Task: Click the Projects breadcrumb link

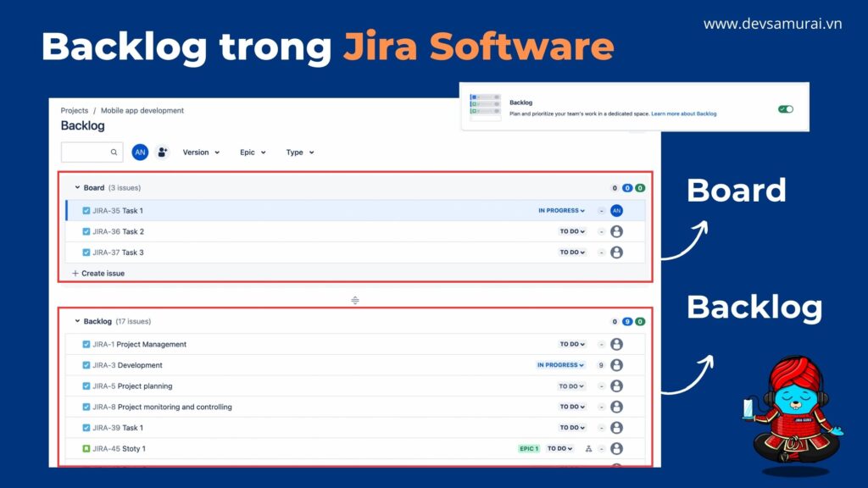Action: 74,110
